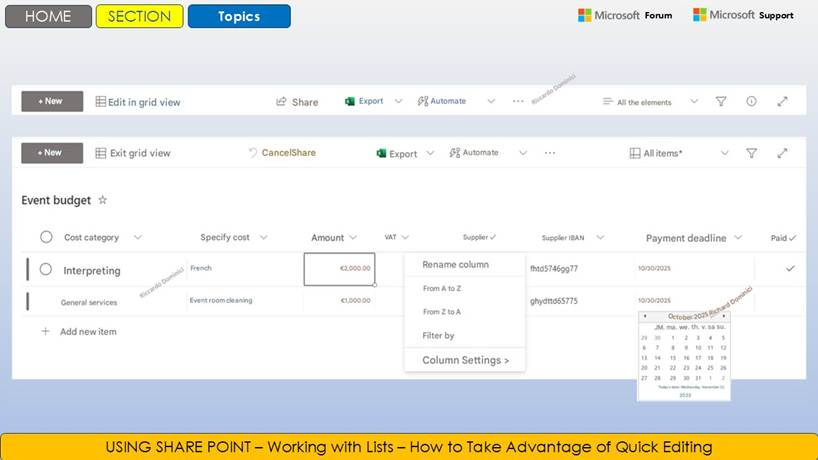Image resolution: width=818 pixels, height=460 pixels.
Task: Open the Supplier column header
Action: click(479, 237)
